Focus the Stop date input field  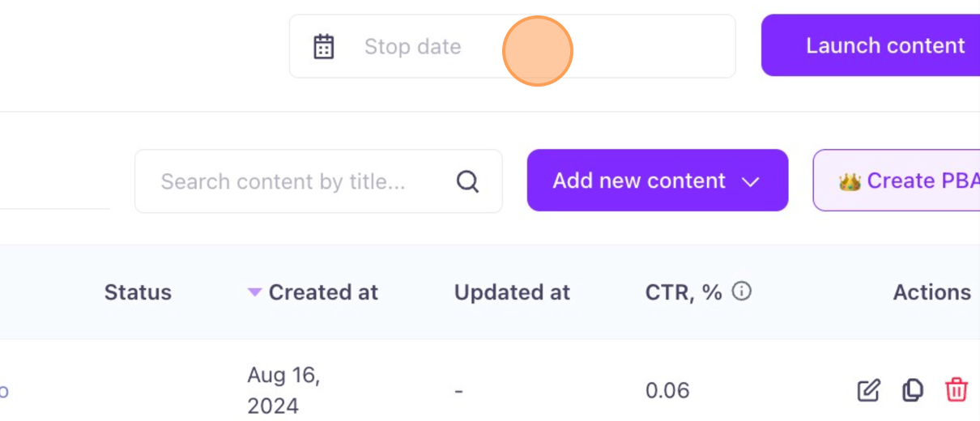(x=512, y=46)
